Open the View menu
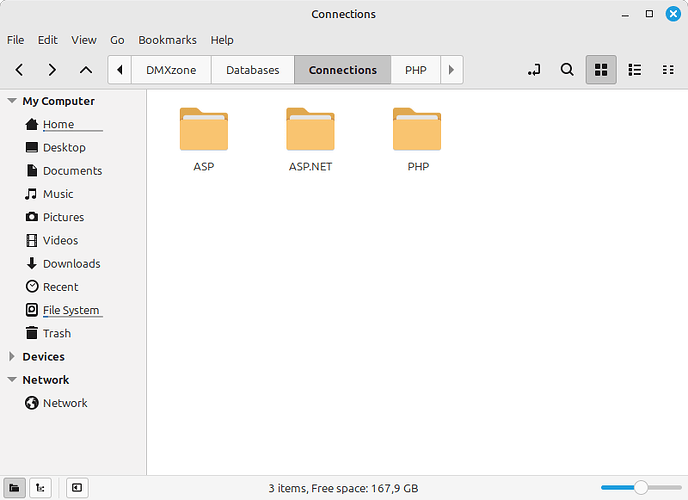Viewport: 688px width, 500px height. pyautogui.click(x=84, y=40)
